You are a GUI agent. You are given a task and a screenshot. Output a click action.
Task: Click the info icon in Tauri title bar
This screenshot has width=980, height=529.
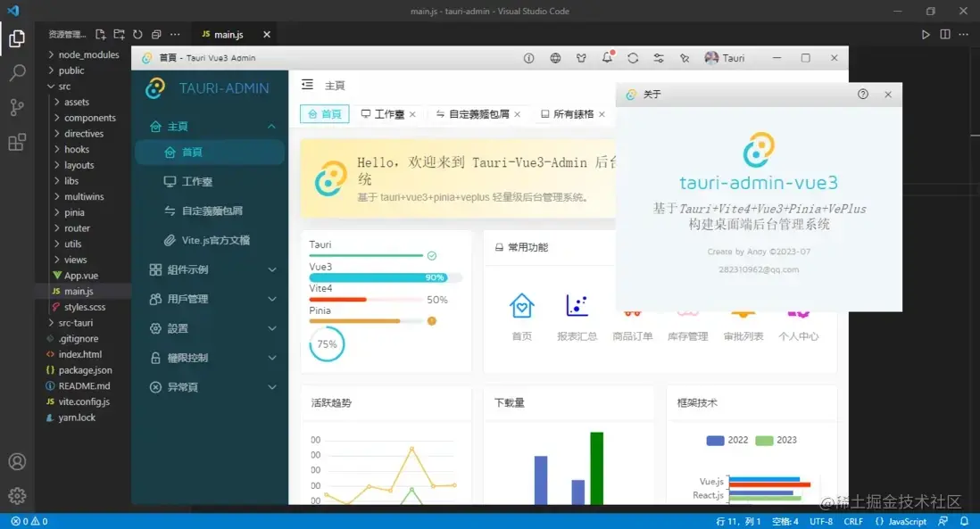click(x=528, y=58)
